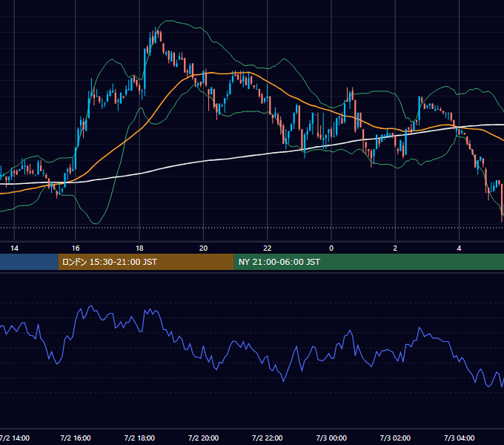Click the NY 21:00-06:00 JST session bar
Image resolution: width=504 pixels, height=445 pixels.
point(368,262)
